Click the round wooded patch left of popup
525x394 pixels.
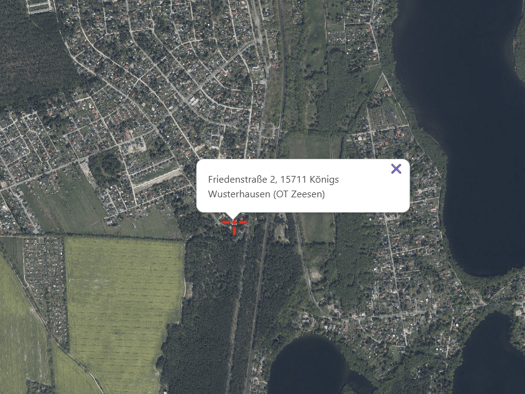[x=106, y=167]
